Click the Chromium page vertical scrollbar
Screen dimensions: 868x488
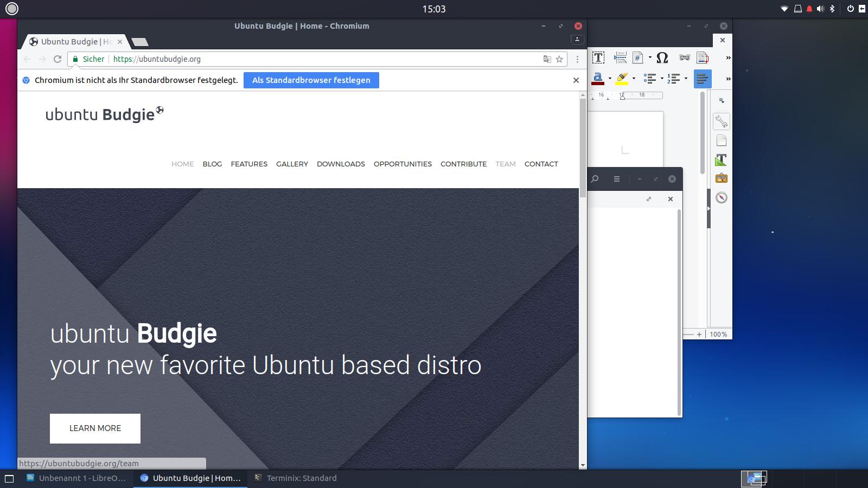[583, 149]
